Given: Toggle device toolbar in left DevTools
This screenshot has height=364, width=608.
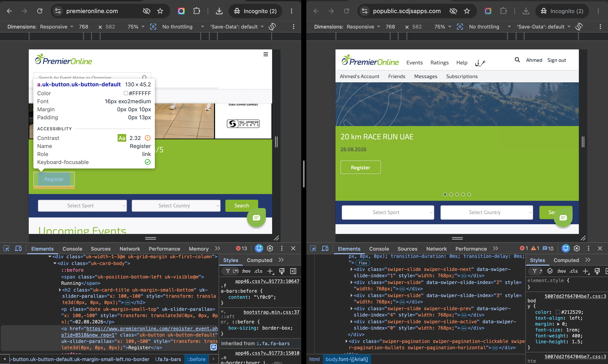Looking at the screenshot, I should [x=18, y=249].
